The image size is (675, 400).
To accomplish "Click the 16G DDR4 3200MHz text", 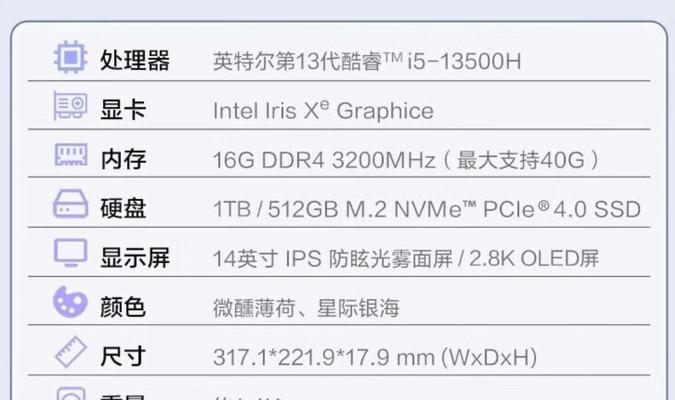I will [324, 160].
